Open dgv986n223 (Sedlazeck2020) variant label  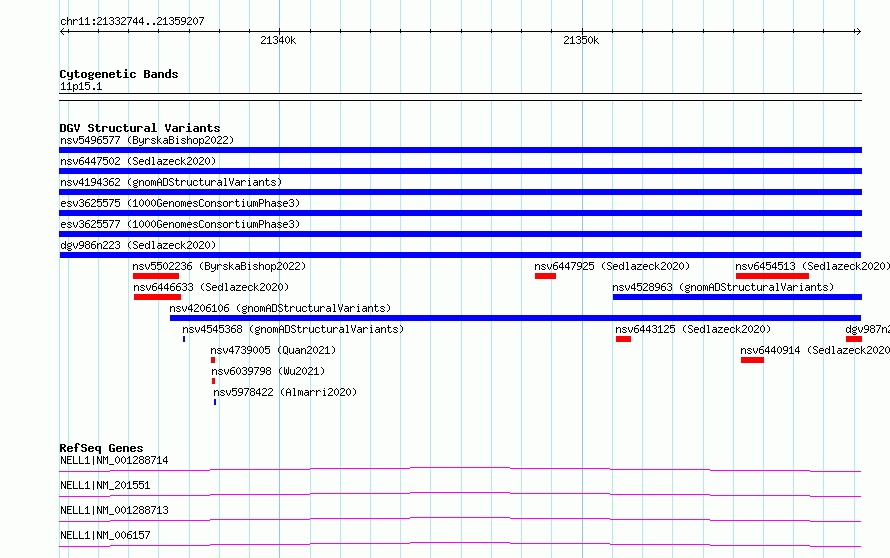(138, 245)
